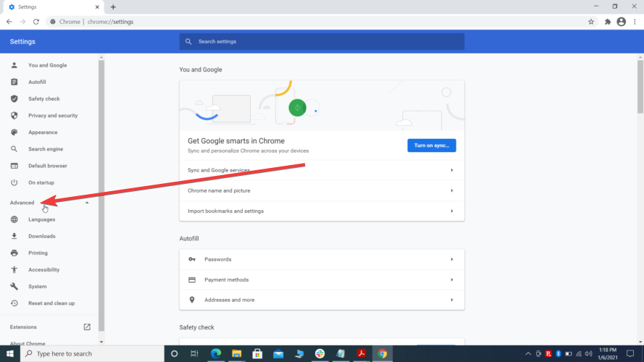Click the Extensions external link icon in sidebar
644x362 pixels.
tap(87, 327)
